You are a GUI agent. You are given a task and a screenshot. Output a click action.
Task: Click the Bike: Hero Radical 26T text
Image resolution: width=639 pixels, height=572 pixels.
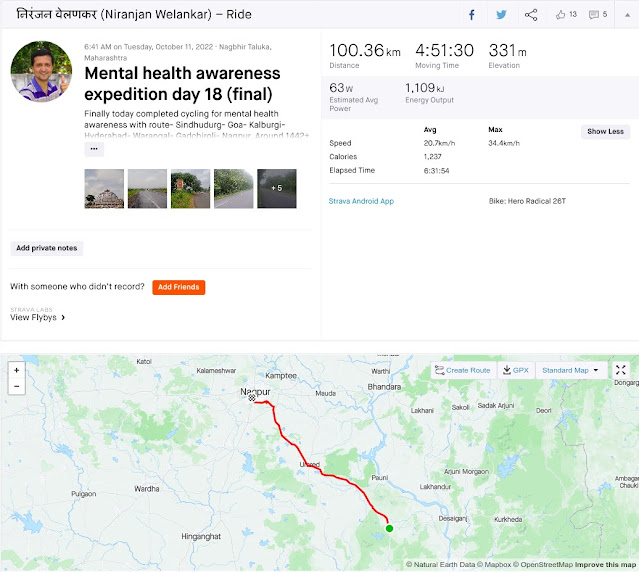pos(527,201)
